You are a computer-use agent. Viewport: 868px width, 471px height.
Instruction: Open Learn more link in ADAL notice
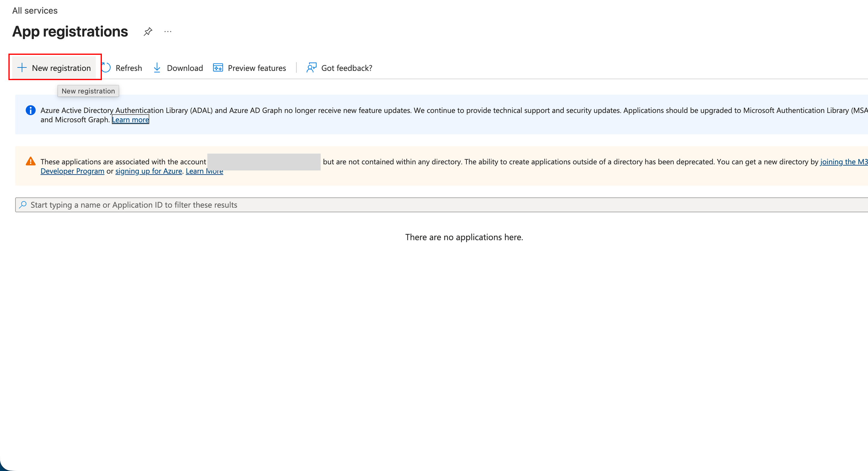[x=131, y=120]
